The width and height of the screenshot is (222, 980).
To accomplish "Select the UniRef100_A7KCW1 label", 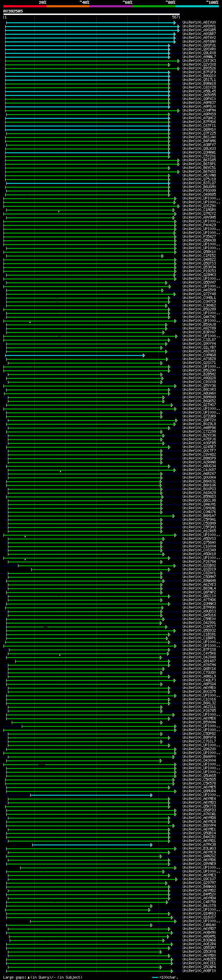I will [x=199, y=814].
